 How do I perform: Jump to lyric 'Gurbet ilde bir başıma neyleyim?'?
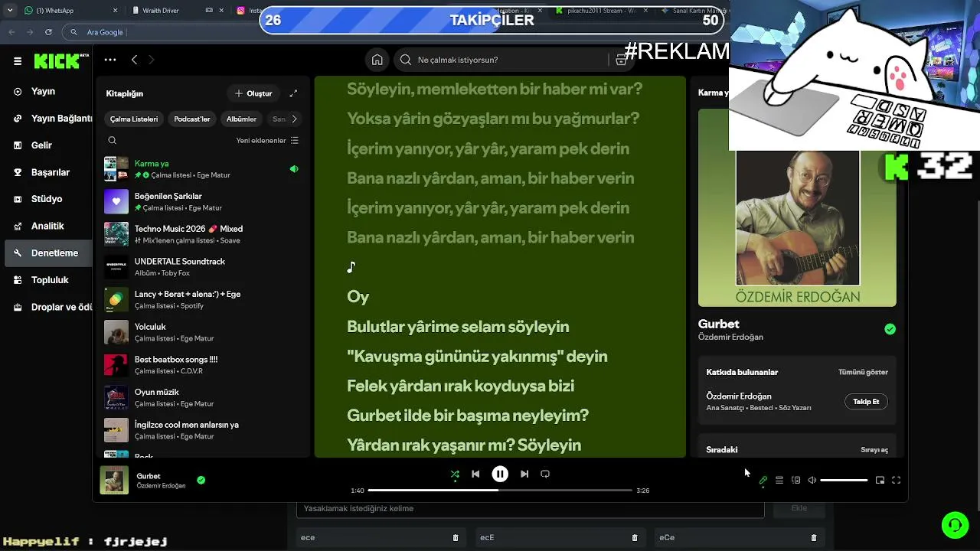468,416
